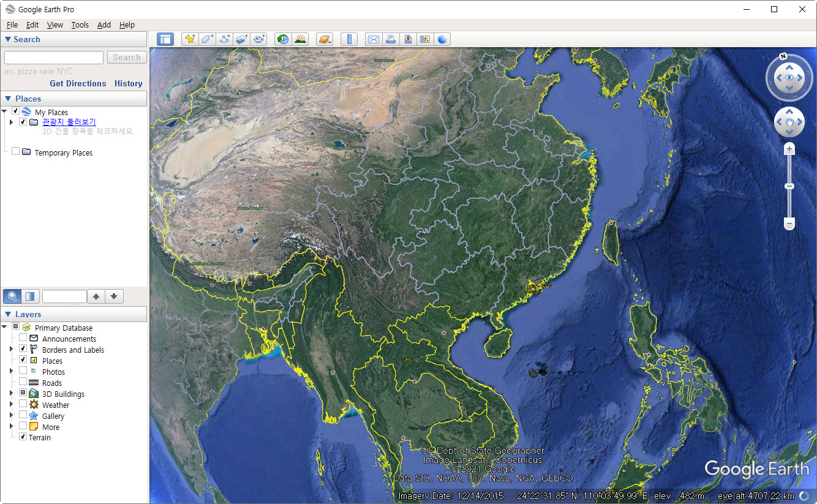Click the N north reset on compass
Viewport: 817px width, 504px height.
pos(783,56)
